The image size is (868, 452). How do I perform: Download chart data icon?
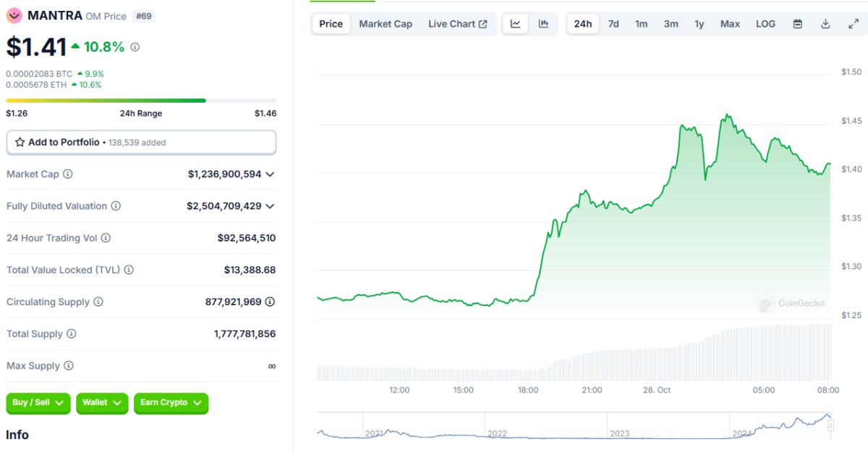[x=825, y=24]
